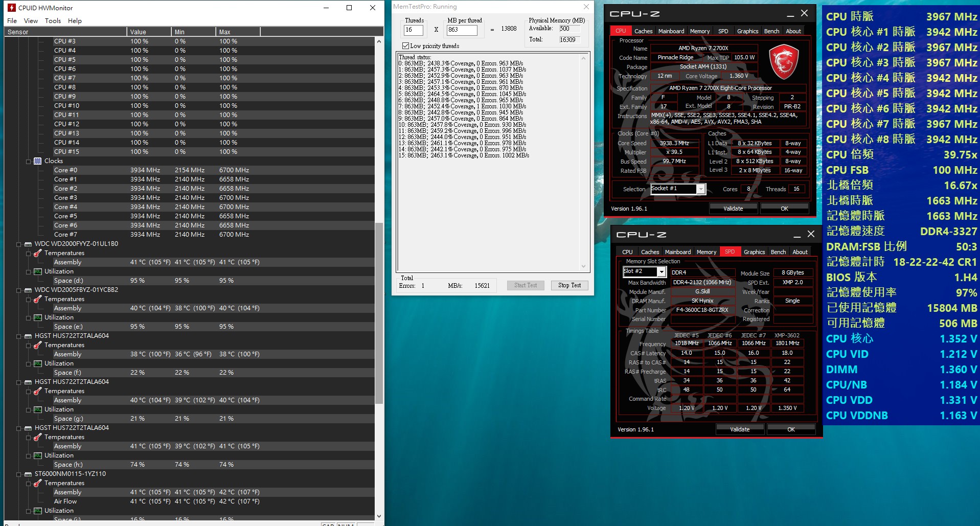Image resolution: width=980 pixels, height=526 pixels.
Task: Minimize the upper CPU-Z window
Action: coord(790,14)
